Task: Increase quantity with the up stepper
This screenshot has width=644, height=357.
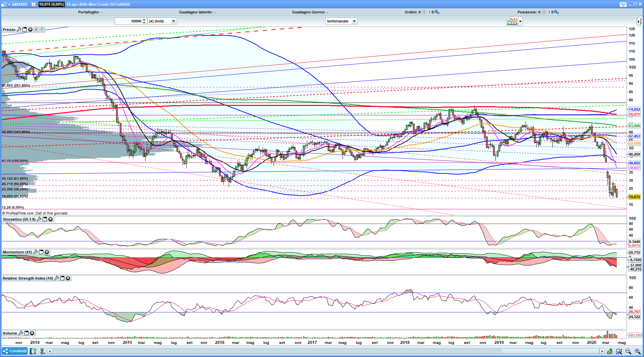Action: click(x=144, y=20)
